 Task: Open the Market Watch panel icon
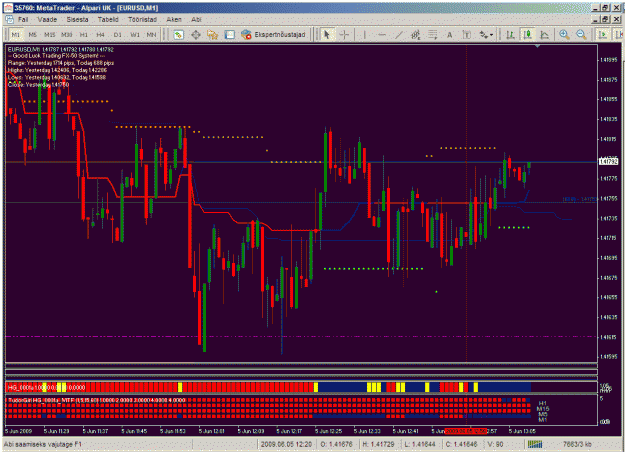coord(178,35)
